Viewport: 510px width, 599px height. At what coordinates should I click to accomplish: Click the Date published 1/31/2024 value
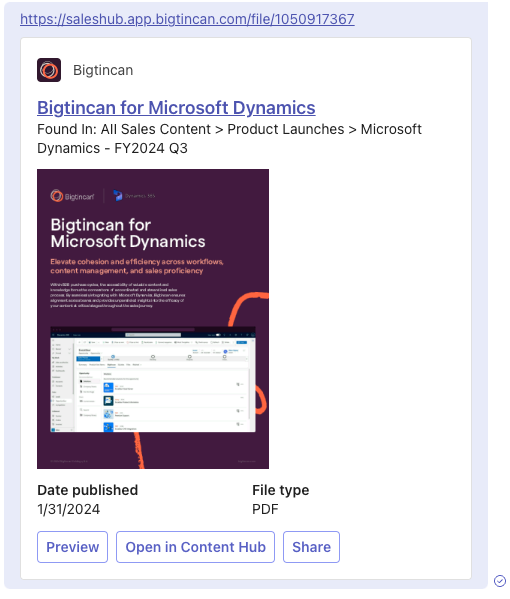point(69,509)
